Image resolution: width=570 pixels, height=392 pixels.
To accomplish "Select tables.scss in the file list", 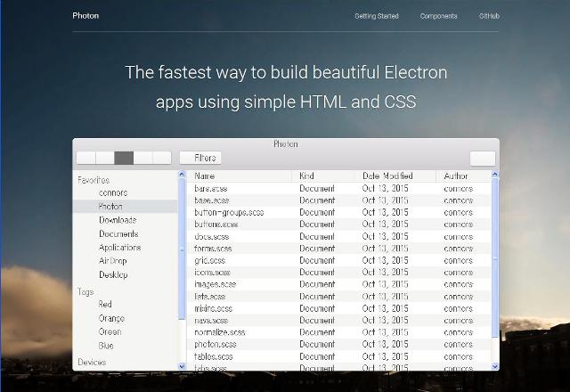I will pyautogui.click(x=338, y=356).
